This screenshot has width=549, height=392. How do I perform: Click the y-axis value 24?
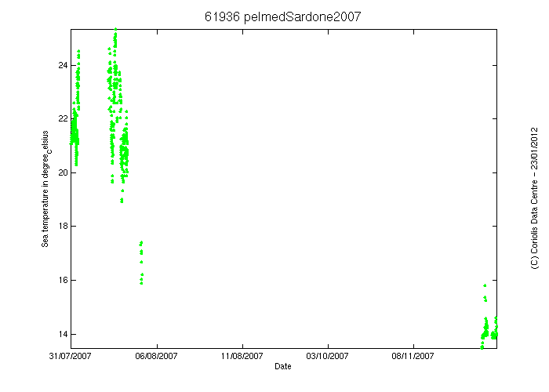tap(63, 65)
